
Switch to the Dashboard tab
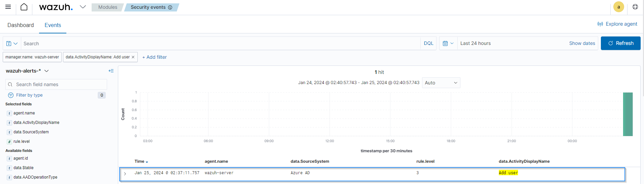coord(21,25)
